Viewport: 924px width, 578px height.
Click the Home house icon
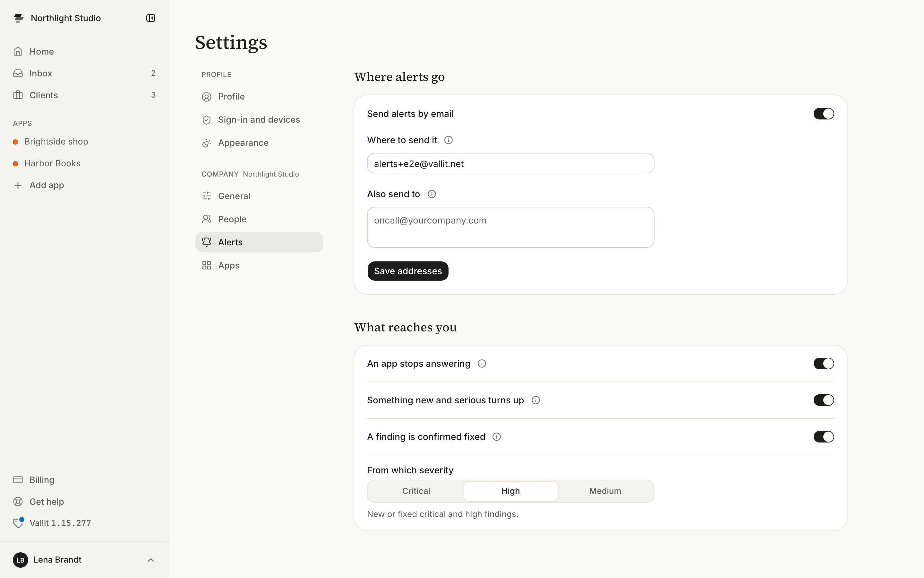tap(18, 51)
